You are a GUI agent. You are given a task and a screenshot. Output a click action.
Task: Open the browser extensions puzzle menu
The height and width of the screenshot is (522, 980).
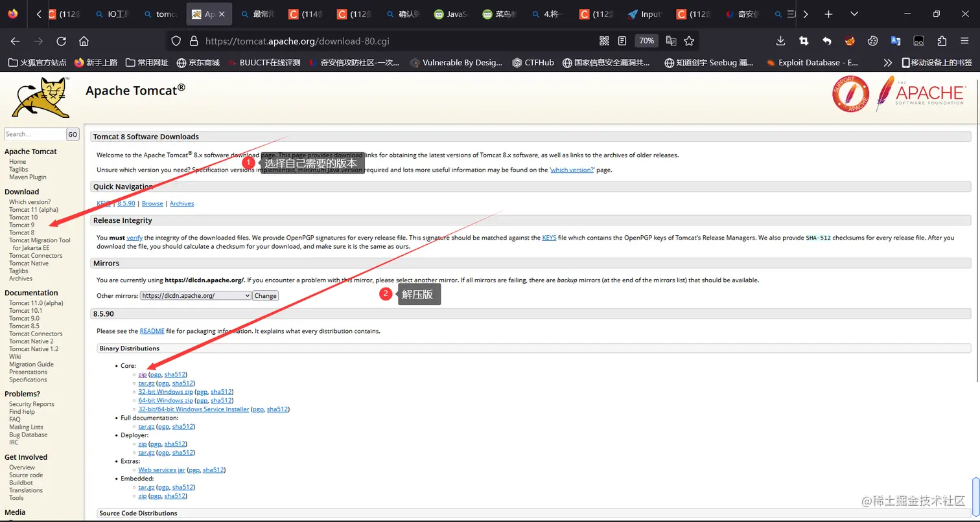942,41
